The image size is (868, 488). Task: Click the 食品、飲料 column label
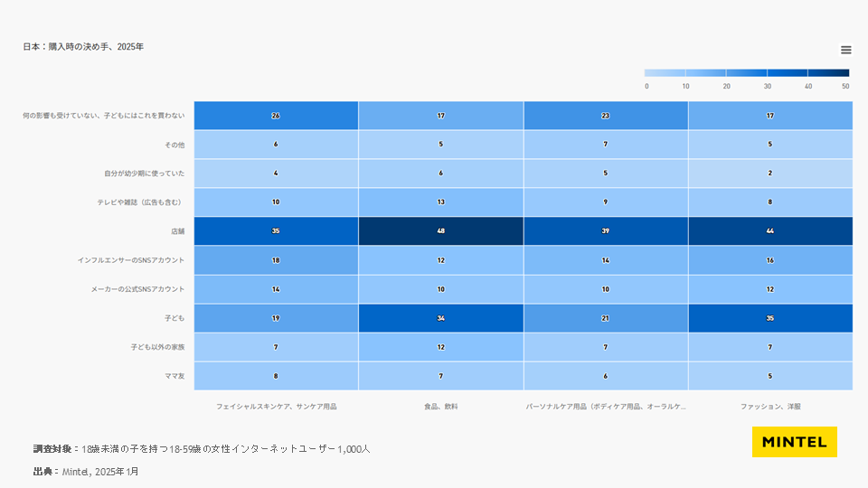(441, 407)
